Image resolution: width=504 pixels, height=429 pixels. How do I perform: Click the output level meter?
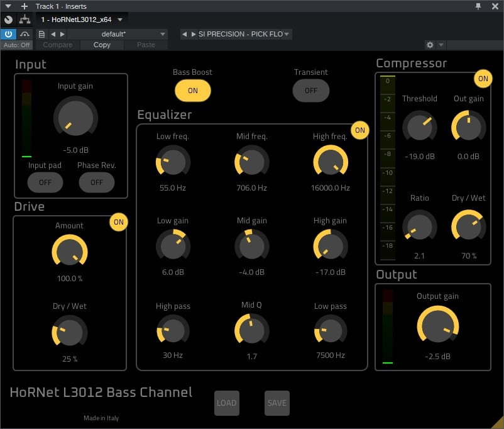388,327
